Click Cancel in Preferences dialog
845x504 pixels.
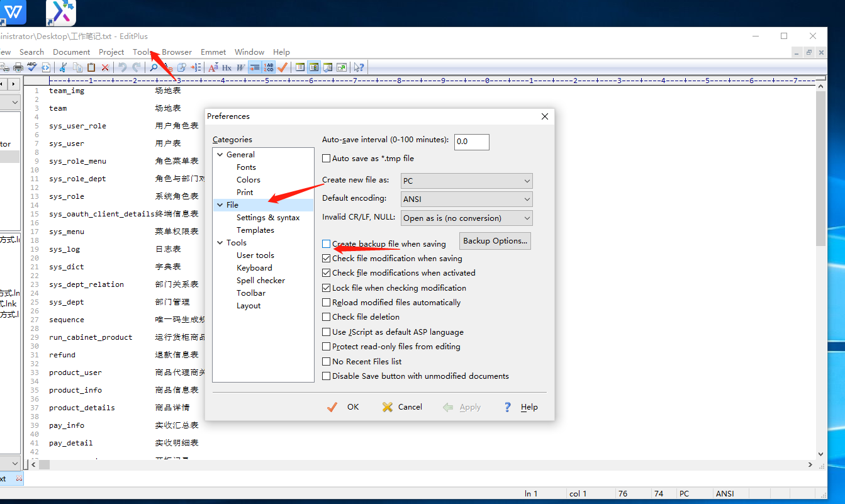pyautogui.click(x=402, y=407)
